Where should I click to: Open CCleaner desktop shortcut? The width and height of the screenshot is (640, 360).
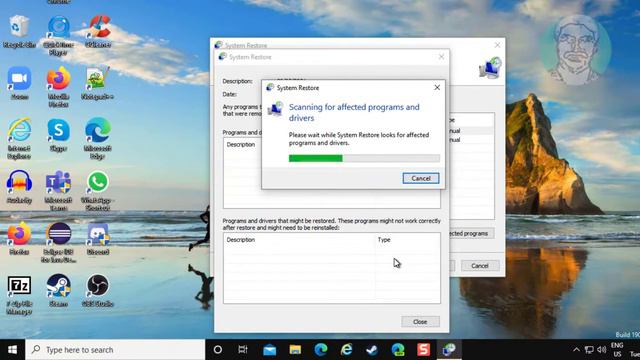pos(98,32)
